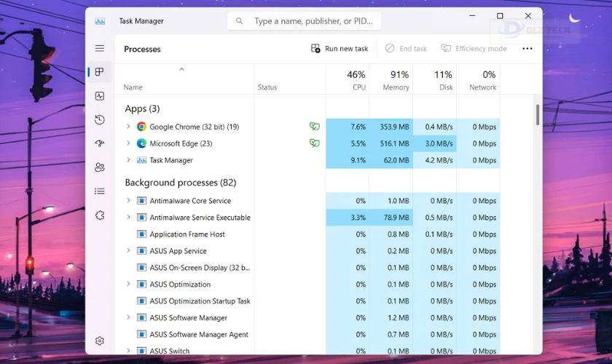Open the Startup apps page icon
Image resolution: width=612 pixels, height=364 pixels.
click(x=100, y=143)
